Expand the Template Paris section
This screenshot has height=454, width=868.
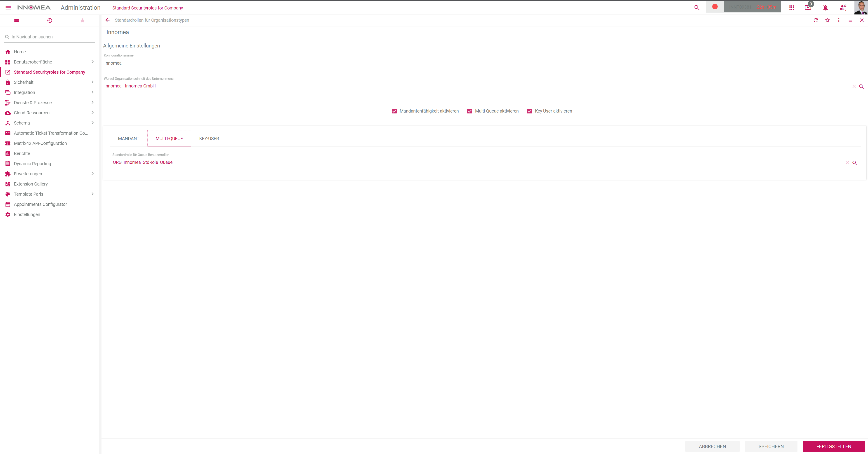pyautogui.click(x=92, y=194)
